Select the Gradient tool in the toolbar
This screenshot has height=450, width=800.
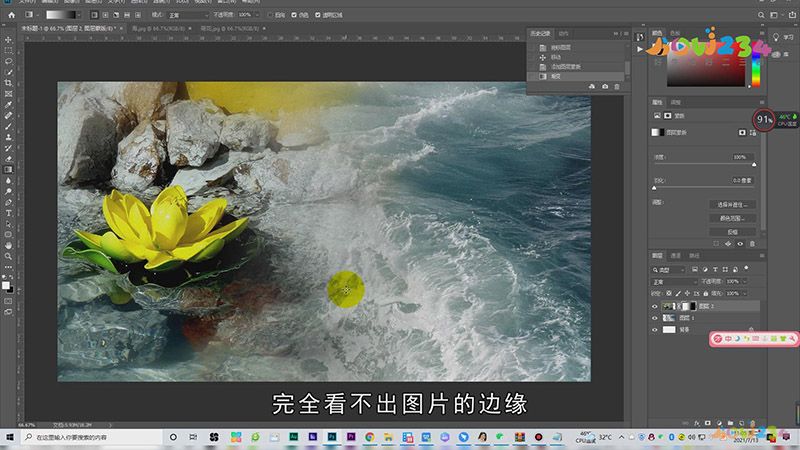coord(8,169)
